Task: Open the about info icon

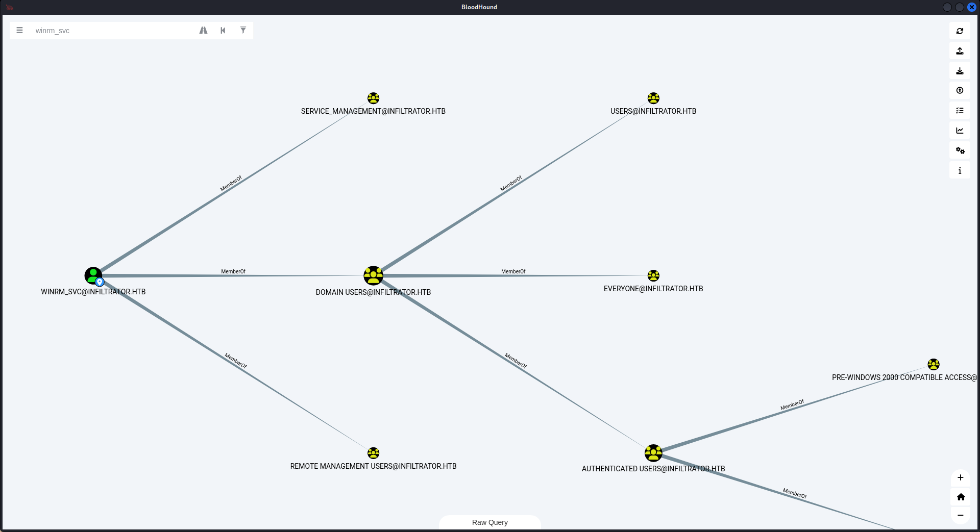Action: 960,170
